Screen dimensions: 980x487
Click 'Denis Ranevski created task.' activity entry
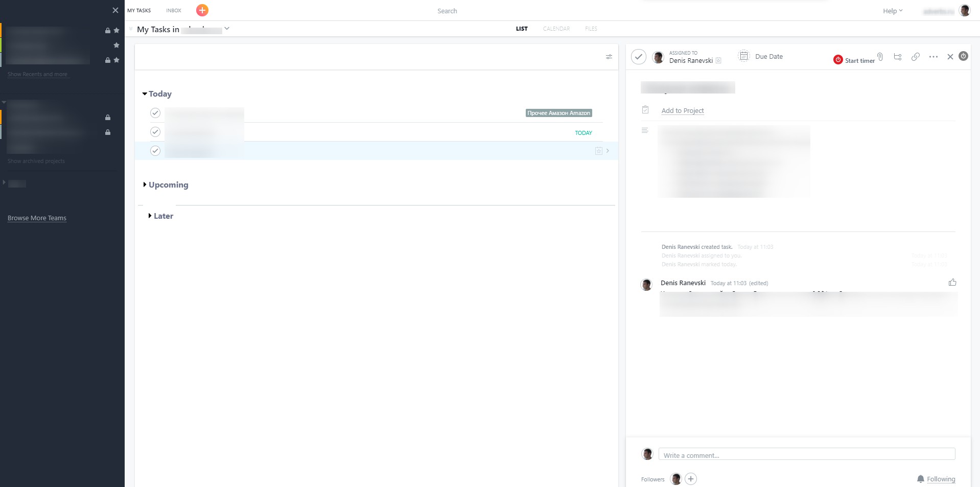pos(697,247)
